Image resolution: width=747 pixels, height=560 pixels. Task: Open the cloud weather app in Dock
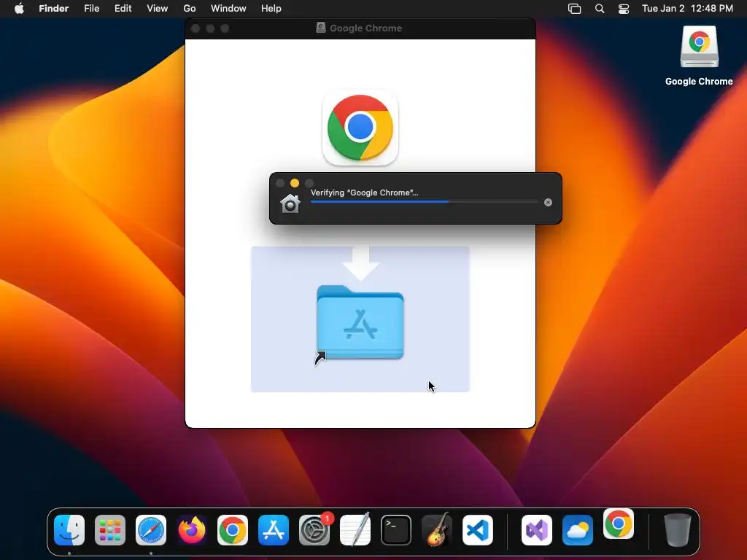pos(578,530)
